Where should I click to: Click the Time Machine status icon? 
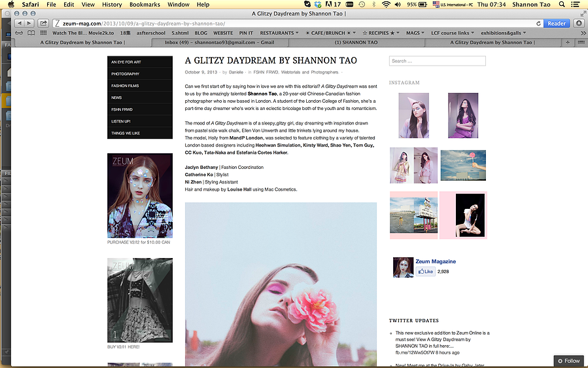[362, 5]
